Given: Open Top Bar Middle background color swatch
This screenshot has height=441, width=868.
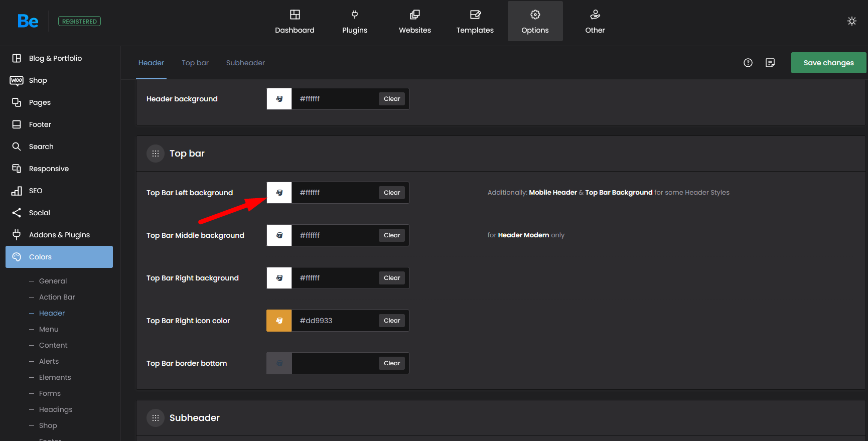Looking at the screenshot, I should (x=279, y=235).
